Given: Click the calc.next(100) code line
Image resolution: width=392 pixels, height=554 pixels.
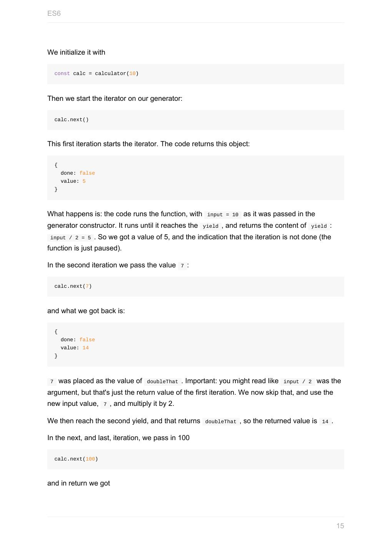Looking at the screenshot, I should pos(76,459).
